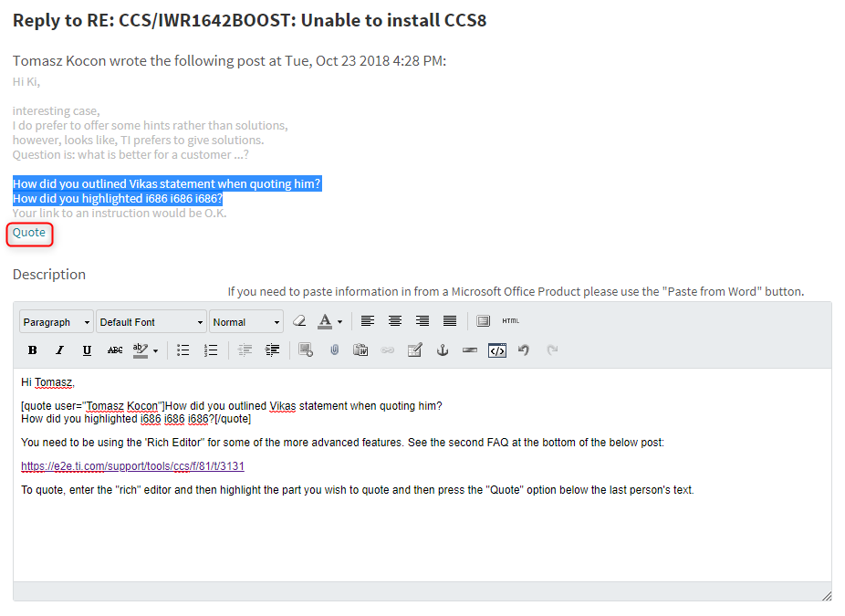Screen dimensions: 845x616
Task: Click the 'Description' heading
Action: pos(49,275)
